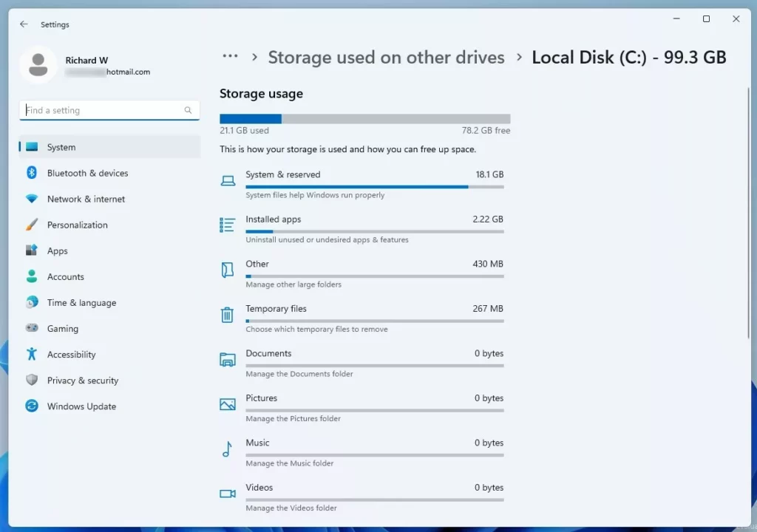Click the Accounts person icon

pyautogui.click(x=32, y=276)
